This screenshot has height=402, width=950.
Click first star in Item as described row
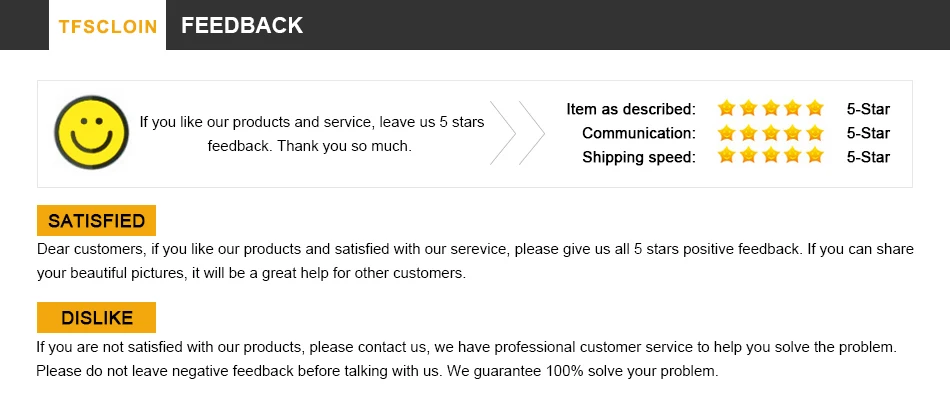(727, 108)
